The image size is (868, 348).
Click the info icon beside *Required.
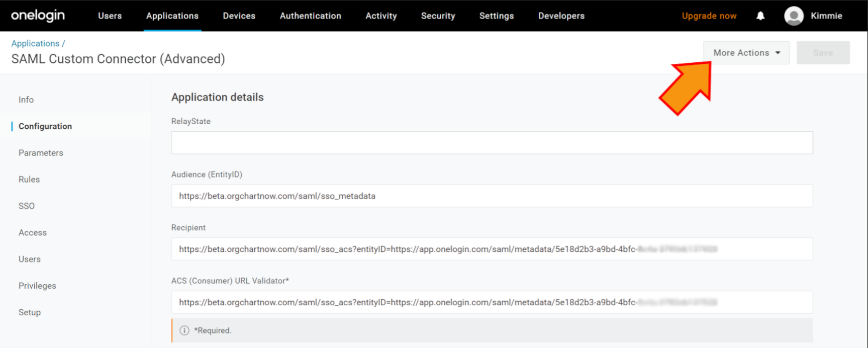tap(184, 330)
